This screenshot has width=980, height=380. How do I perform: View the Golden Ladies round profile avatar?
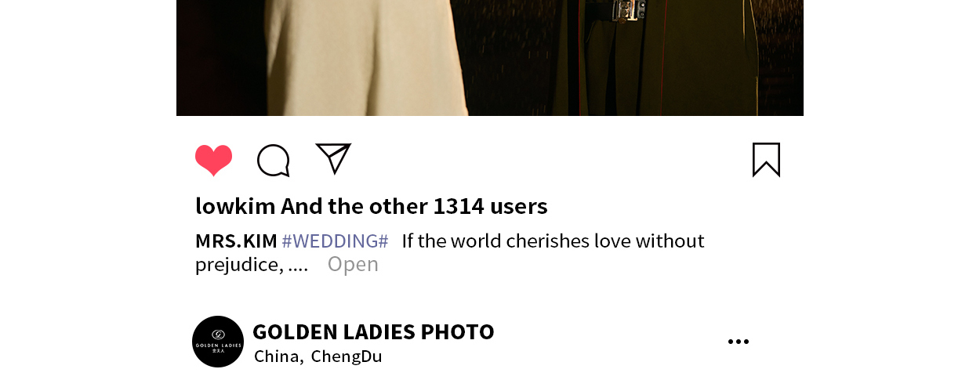tap(218, 342)
